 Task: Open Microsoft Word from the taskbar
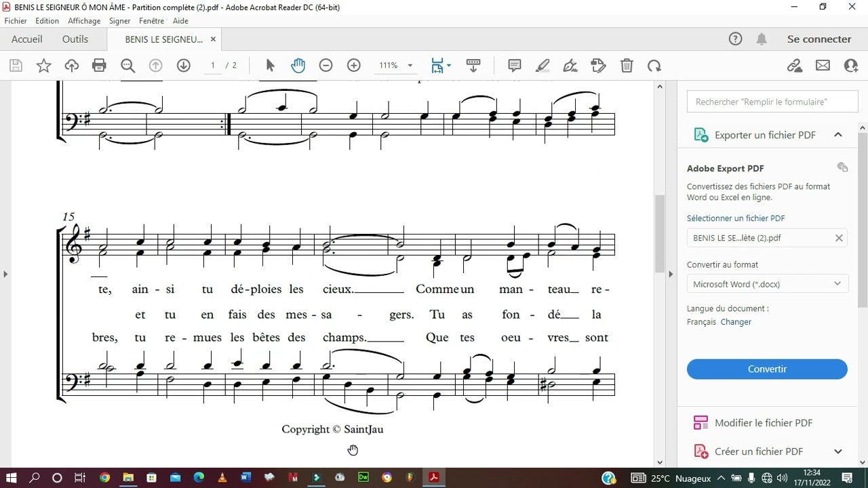point(245,478)
